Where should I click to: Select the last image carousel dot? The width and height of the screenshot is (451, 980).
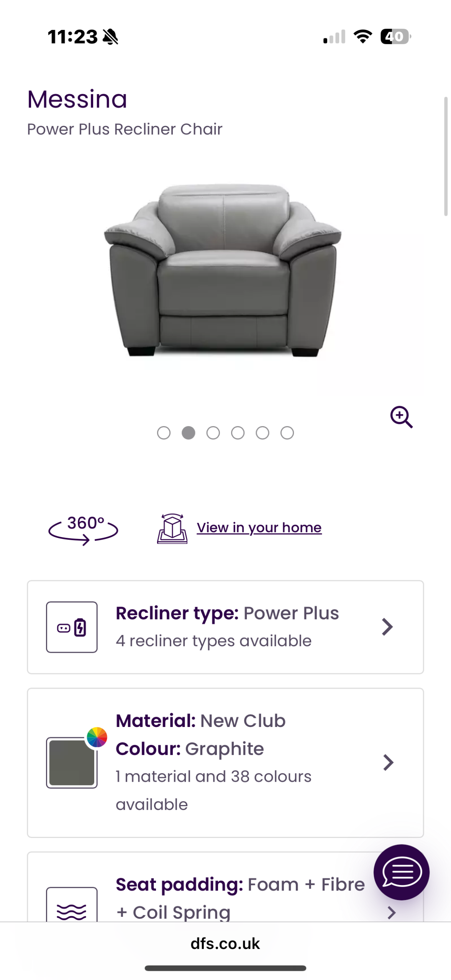pos(287,433)
